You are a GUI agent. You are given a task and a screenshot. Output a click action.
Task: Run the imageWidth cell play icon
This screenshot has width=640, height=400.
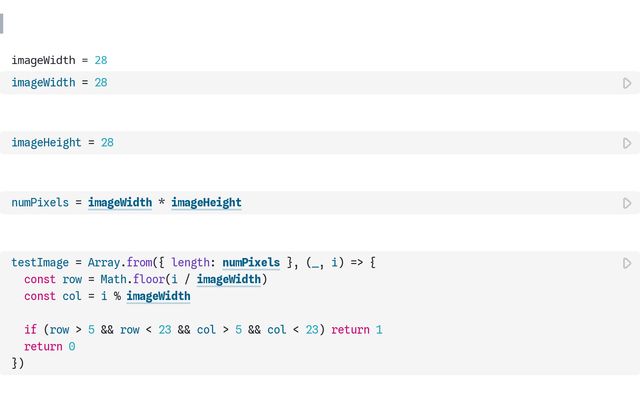click(x=627, y=83)
